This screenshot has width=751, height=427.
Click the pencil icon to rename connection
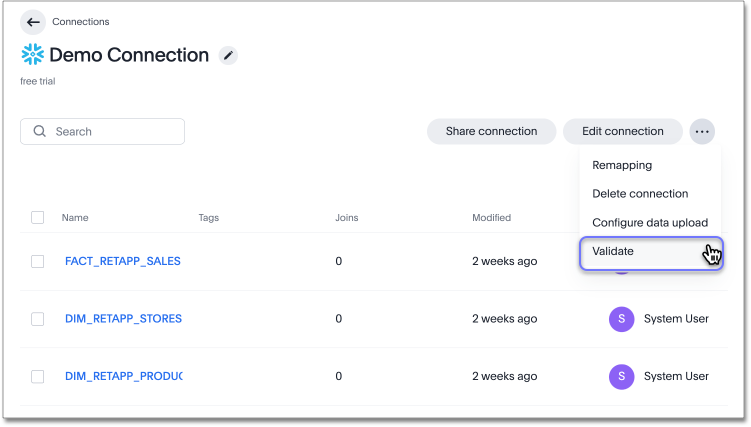pos(229,56)
